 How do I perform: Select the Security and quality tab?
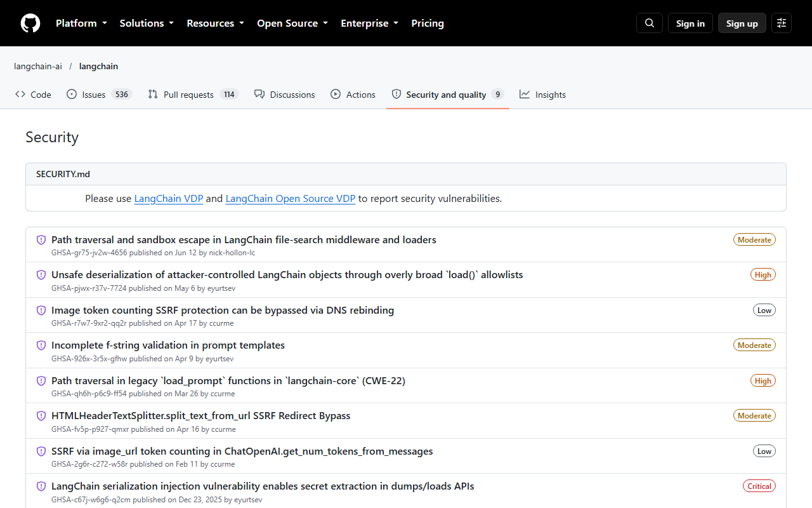click(x=448, y=95)
